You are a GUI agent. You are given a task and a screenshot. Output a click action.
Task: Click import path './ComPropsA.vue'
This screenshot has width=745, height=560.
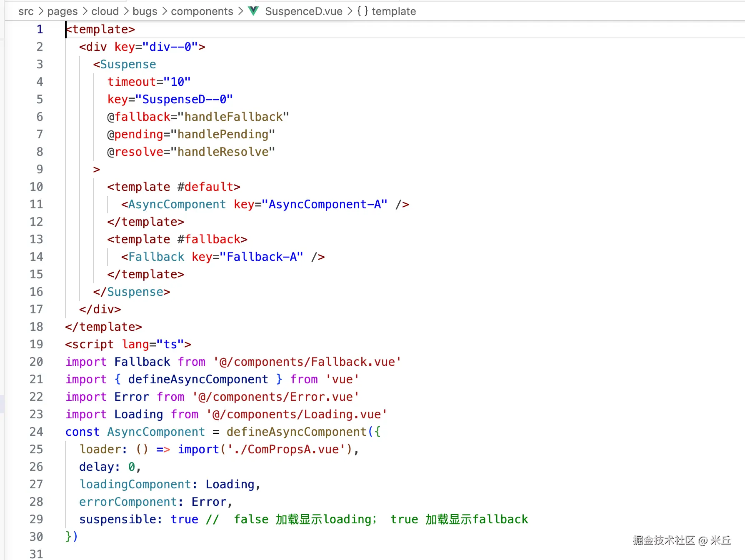click(x=286, y=449)
